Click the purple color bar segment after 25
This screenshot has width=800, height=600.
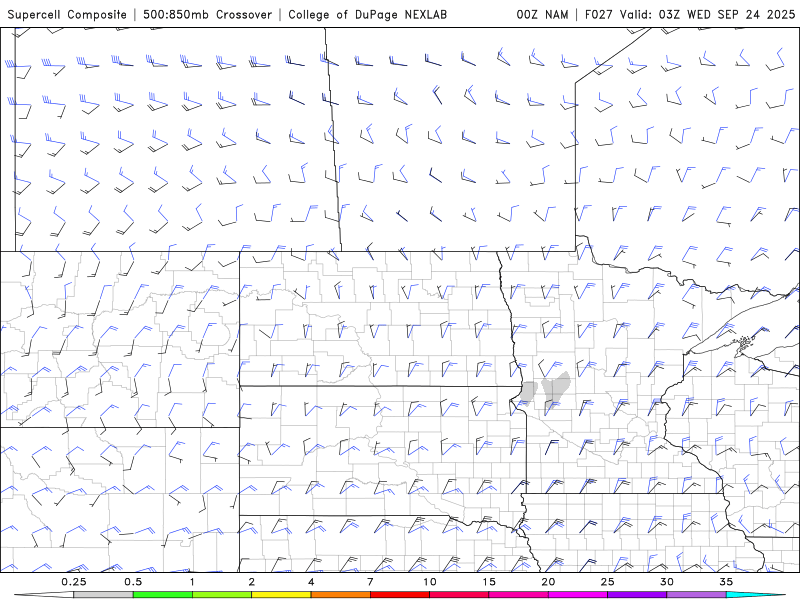[x=637, y=595]
